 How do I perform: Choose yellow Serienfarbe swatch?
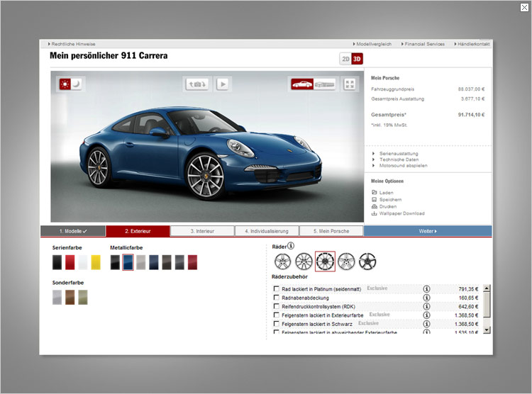click(96, 262)
